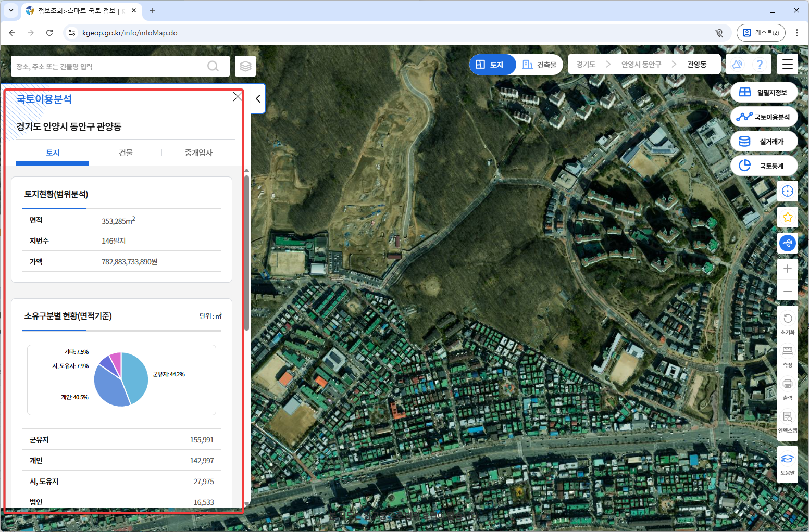
Task: Click the crosshair current-location icon
Action: click(787, 191)
